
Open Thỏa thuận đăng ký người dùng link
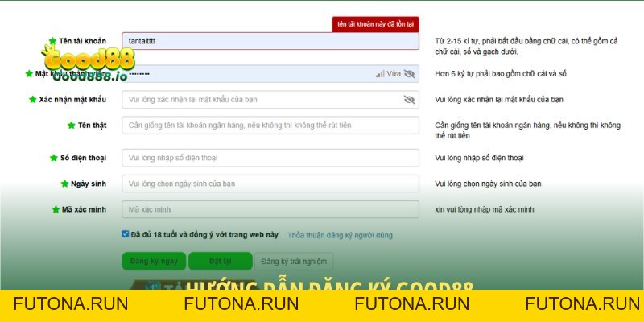[340, 235]
